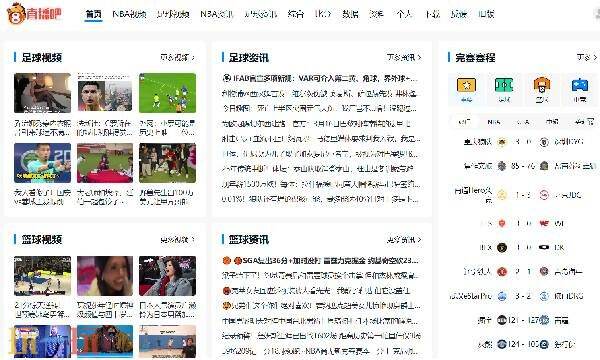The width and height of the screenshot is (600, 360).
Task: Click away team logo in 2 - 1 row
Action: pyautogui.click(x=544, y=272)
